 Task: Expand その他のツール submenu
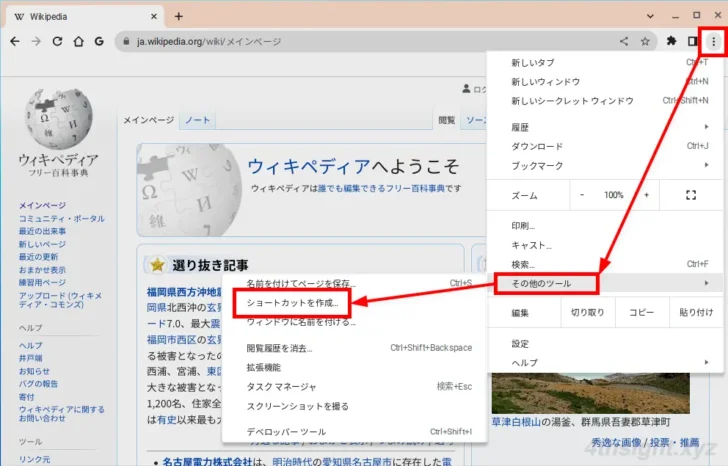coord(605,284)
